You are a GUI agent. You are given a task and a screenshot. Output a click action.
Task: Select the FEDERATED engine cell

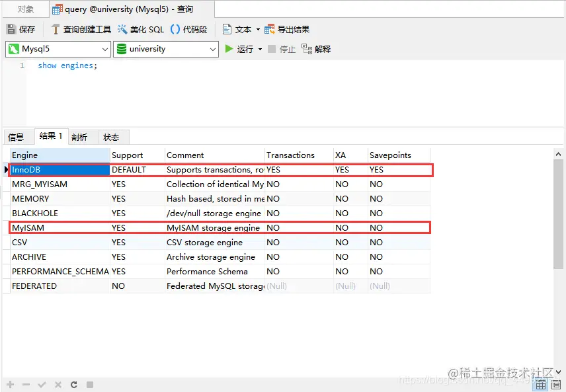60,286
